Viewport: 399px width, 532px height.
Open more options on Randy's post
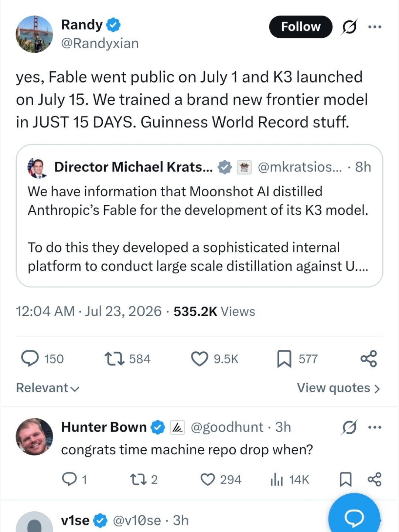coord(375,27)
